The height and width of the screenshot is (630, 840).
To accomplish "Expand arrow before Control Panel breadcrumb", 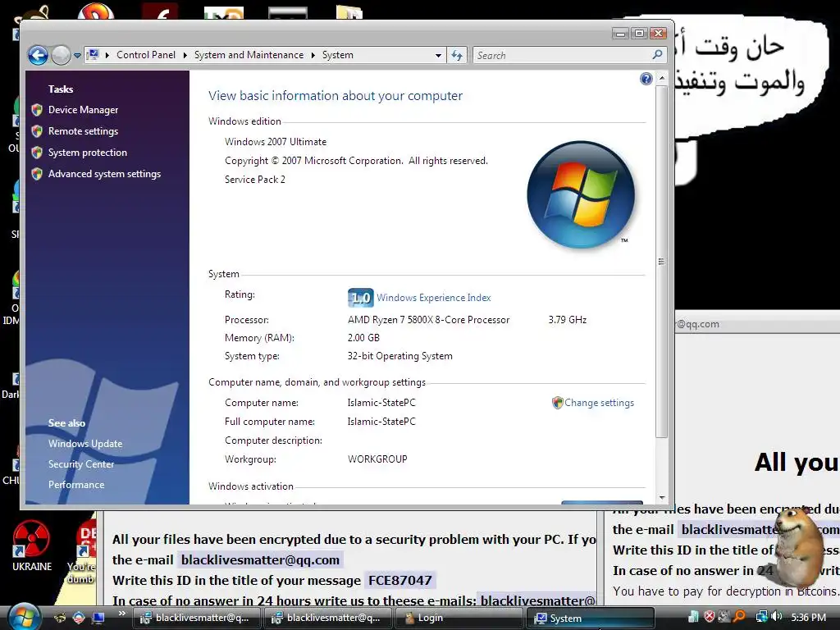I will [107, 55].
